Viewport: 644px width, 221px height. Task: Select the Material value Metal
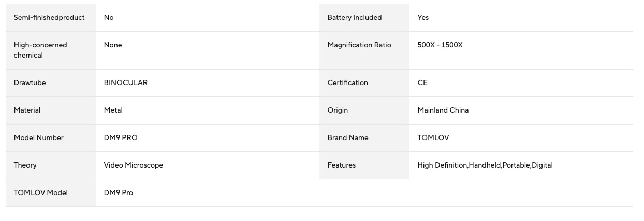[113, 111]
